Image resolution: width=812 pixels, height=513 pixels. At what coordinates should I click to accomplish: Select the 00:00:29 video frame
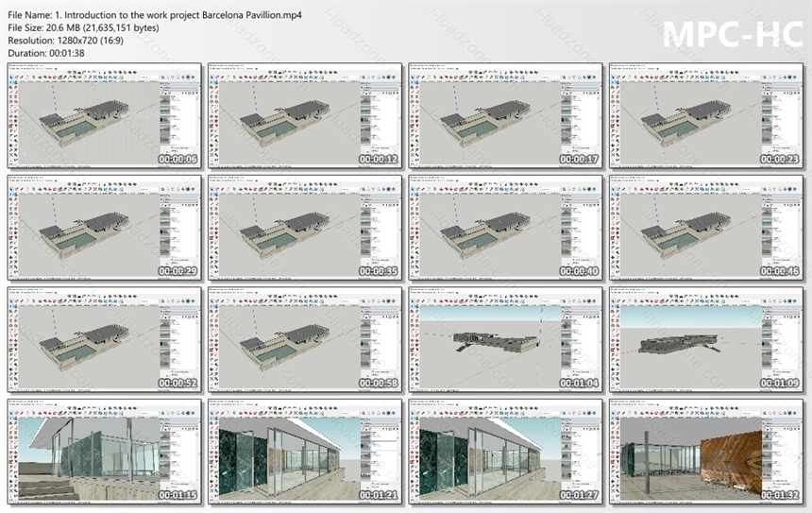point(105,228)
